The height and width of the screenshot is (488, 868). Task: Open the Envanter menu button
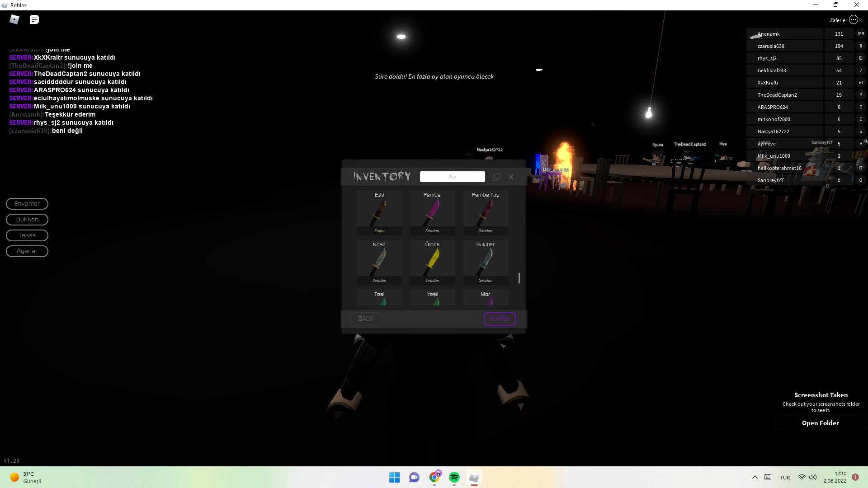[x=27, y=204]
